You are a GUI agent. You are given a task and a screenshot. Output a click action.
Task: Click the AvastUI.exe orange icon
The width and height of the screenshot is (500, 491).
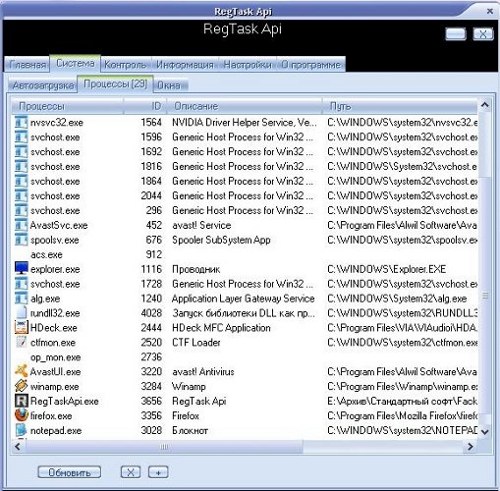(21, 371)
